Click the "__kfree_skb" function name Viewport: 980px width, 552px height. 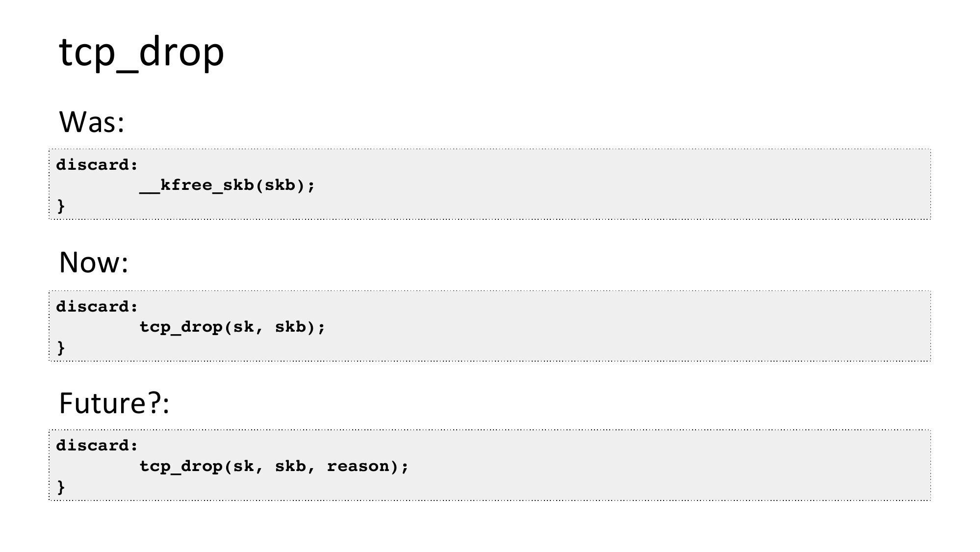coord(197,185)
